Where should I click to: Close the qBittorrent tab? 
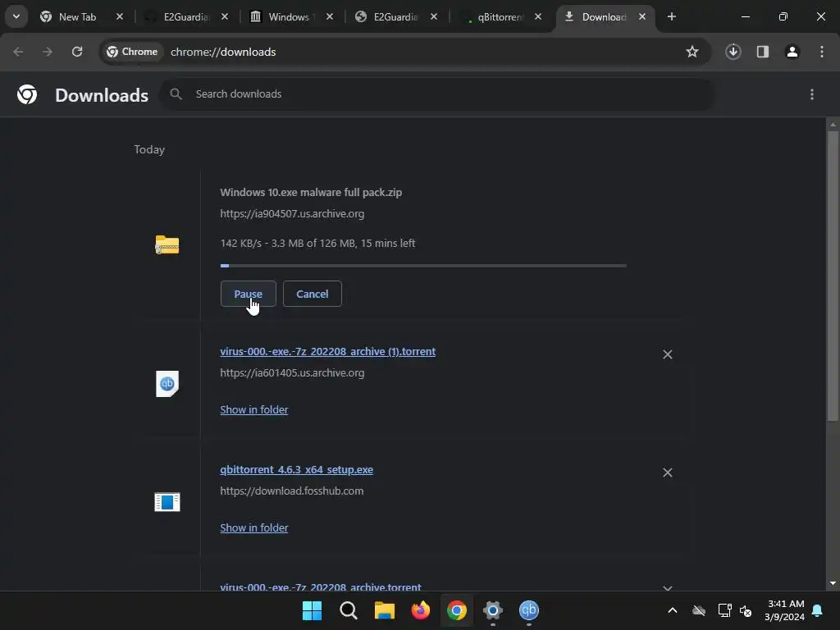538,16
